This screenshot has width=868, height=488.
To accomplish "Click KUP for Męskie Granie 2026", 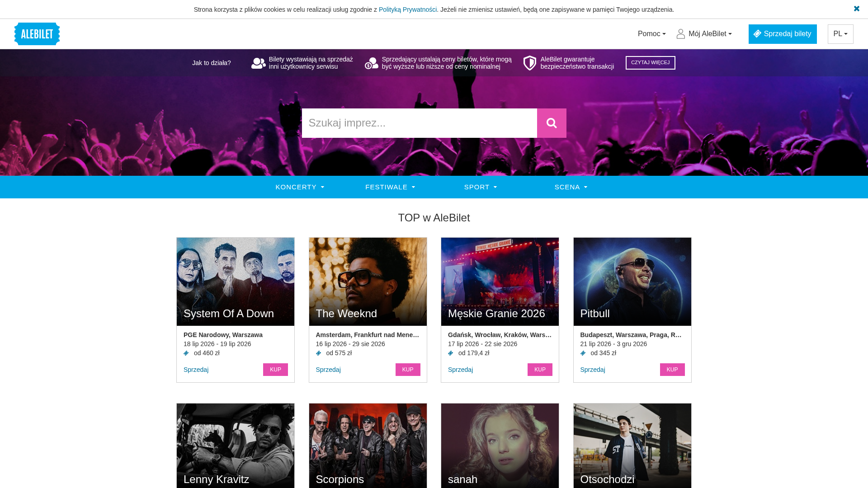I will pos(540,370).
